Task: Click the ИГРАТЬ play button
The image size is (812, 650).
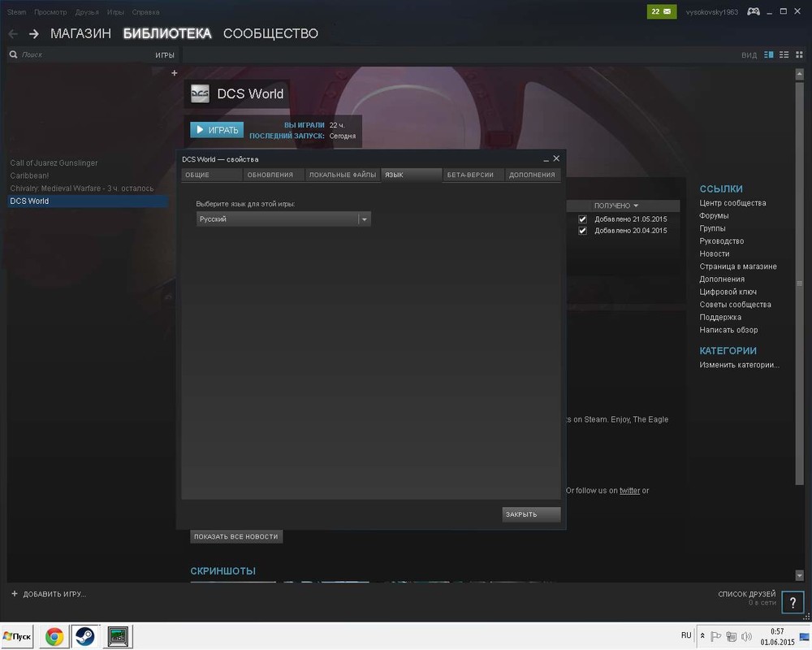Action: click(x=217, y=129)
